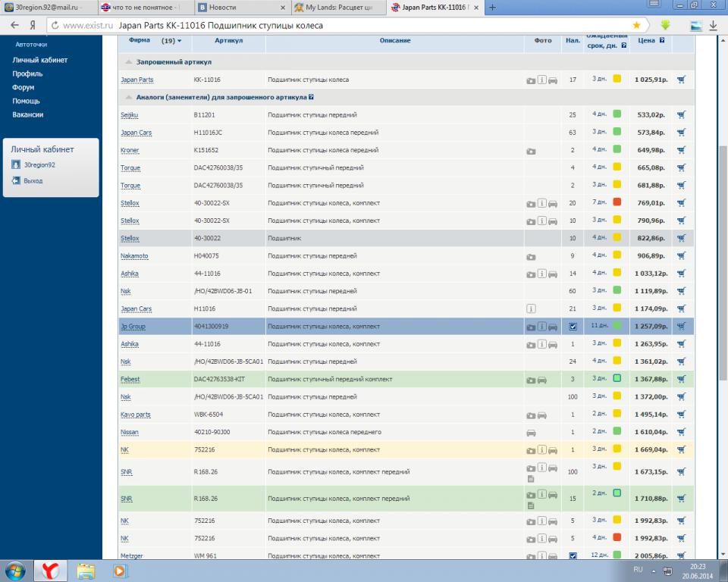This screenshot has width=728, height=582.
Task: Collapse the Запрошенный артикул section
Action: [129, 61]
